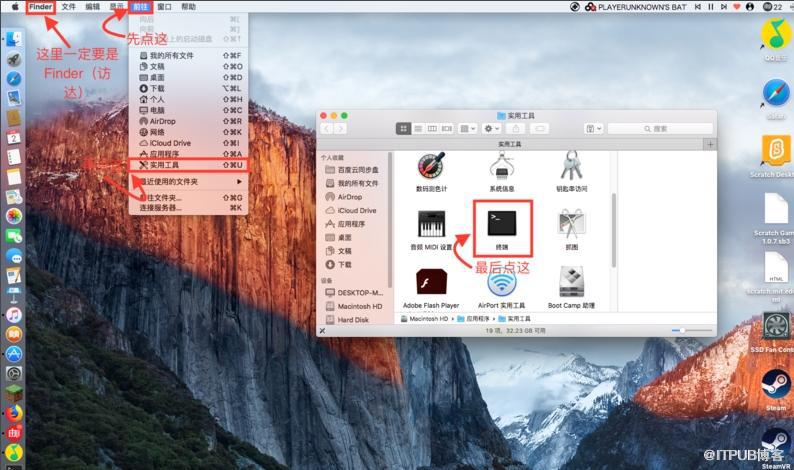
Task: Choose 实用工具 in the Go menu
Action: [188, 165]
